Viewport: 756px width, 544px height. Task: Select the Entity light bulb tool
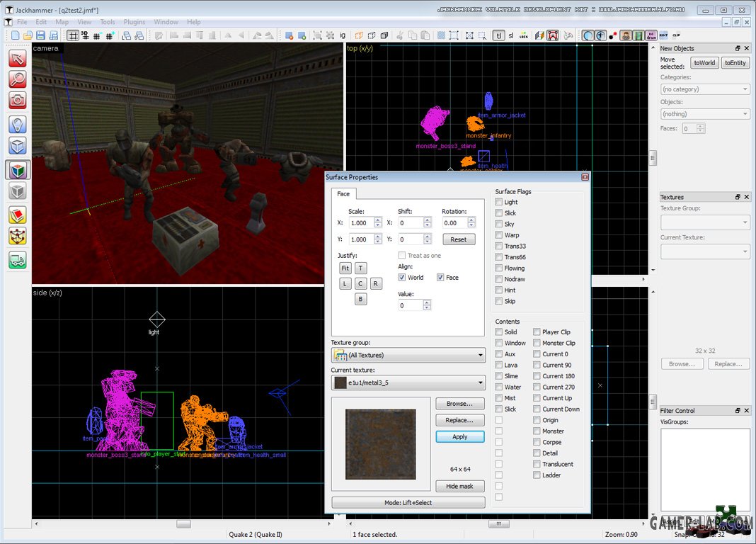point(18,125)
